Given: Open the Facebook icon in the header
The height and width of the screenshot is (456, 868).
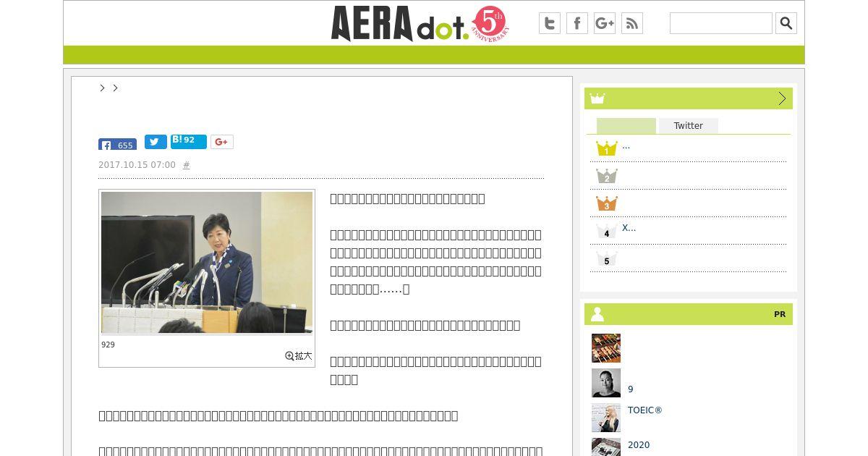Looking at the screenshot, I should (x=577, y=23).
